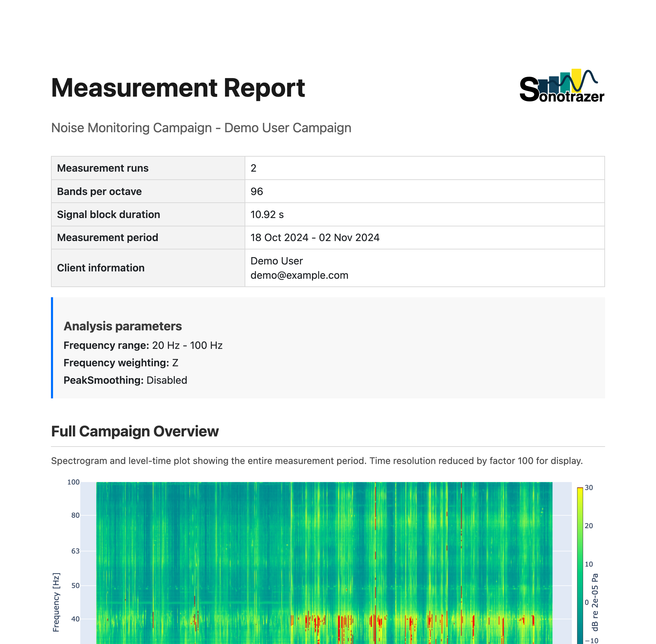This screenshot has height=644, width=656.
Task: Select the Frequency weighting Z value
Action: click(x=176, y=363)
